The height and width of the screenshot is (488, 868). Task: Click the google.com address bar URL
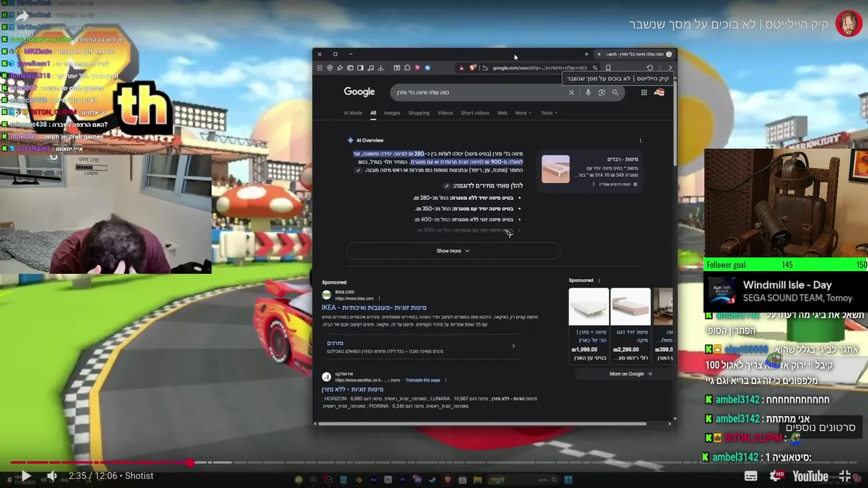(539, 68)
